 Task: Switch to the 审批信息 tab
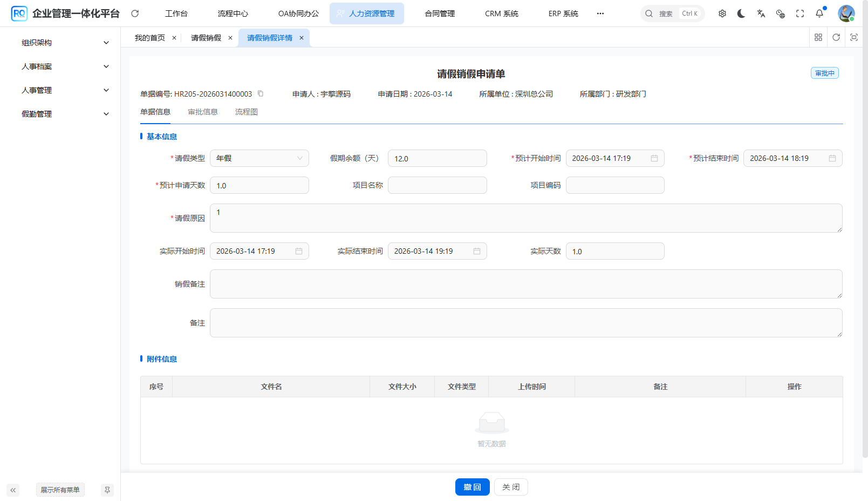click(x=203, y=112)
